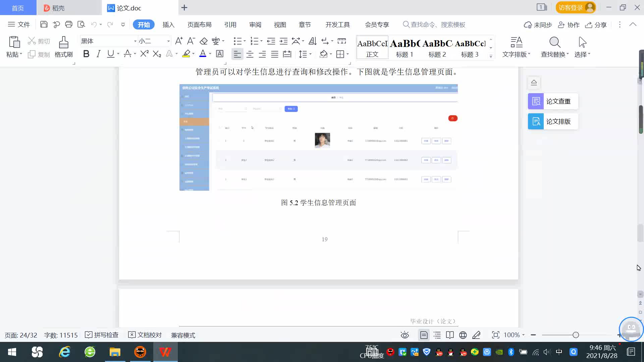This screenshot has height=362, width=644.
Task: Click the Bold formatting icon
Action: pyautogui.click(x=86, y=54)
